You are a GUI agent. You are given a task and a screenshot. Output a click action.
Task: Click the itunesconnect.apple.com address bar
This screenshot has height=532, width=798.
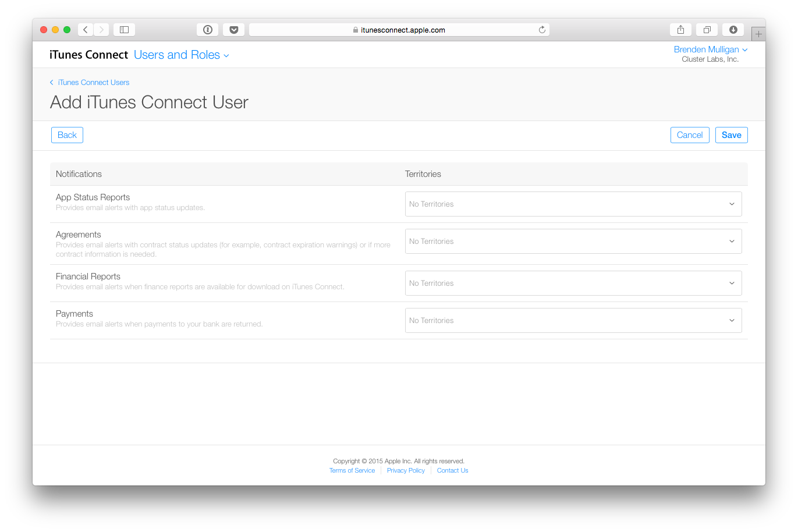(x=399, y=30)
